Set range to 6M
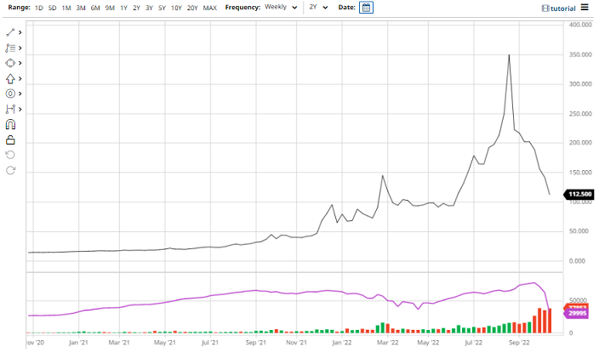The height and width of the screenshot is (364, 599). pos(95,8)
